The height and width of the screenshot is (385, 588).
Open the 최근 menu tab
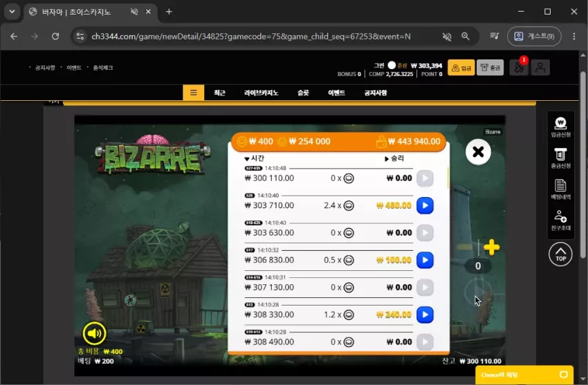(x=219, y=93)
